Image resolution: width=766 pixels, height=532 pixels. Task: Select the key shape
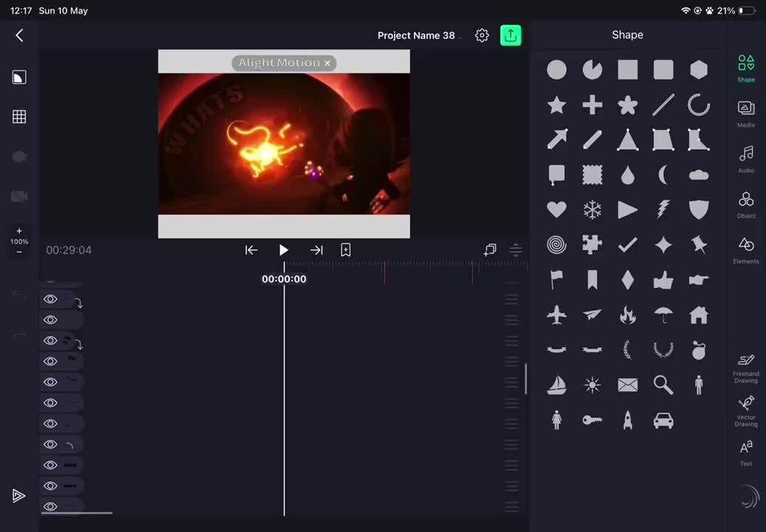point(592,420)
